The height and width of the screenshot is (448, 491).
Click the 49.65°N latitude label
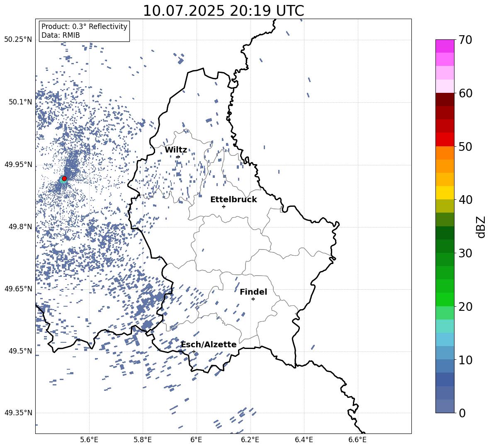(18, 289)
